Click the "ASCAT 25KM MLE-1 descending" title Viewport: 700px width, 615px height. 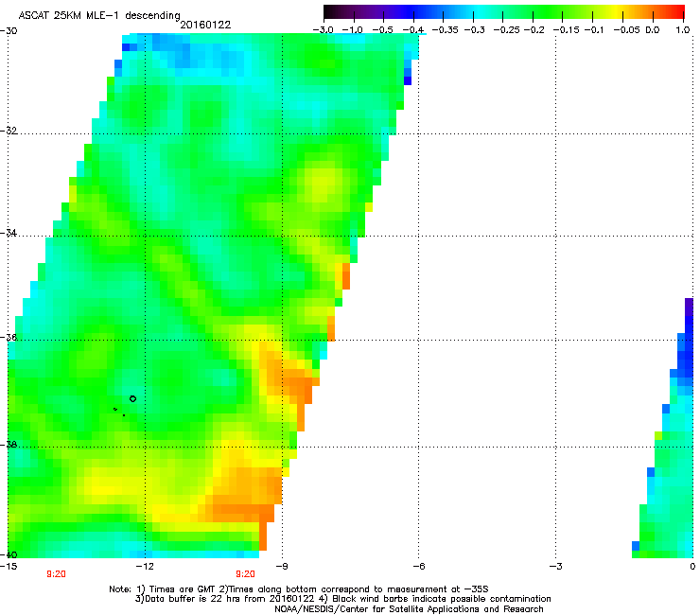[x=99, y=16]
